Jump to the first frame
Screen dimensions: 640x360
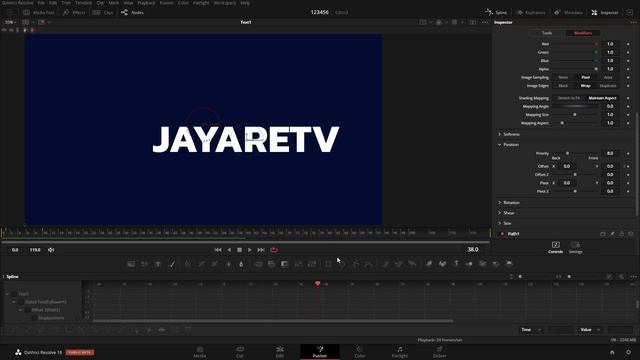coord(218,250)
